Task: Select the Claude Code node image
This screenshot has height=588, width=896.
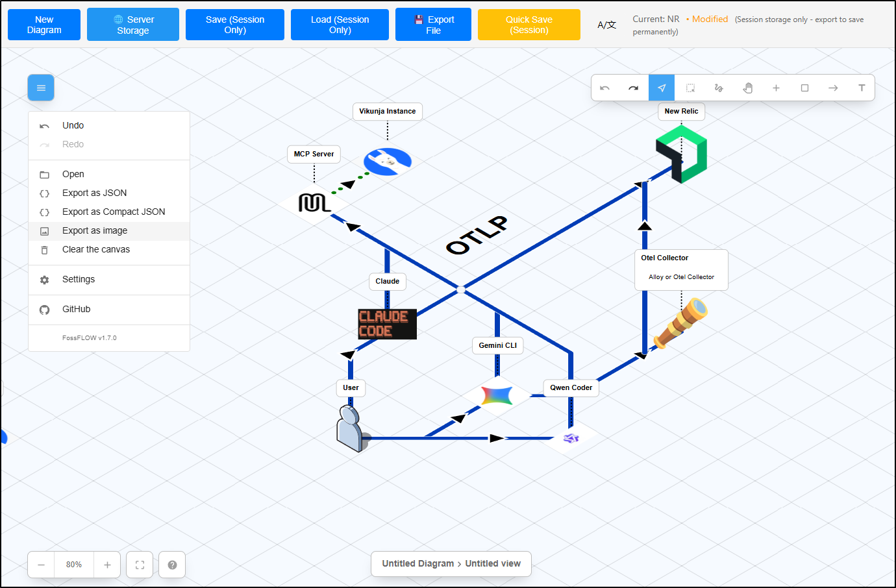Action: (386, 324)
